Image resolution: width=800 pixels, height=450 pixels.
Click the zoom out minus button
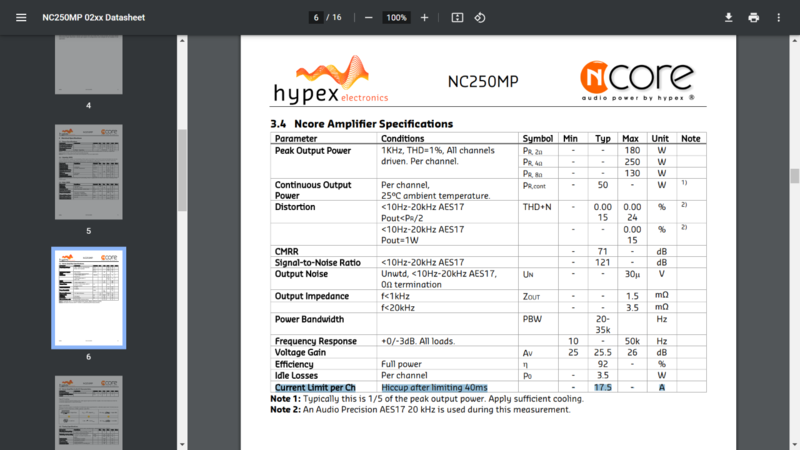369,17
